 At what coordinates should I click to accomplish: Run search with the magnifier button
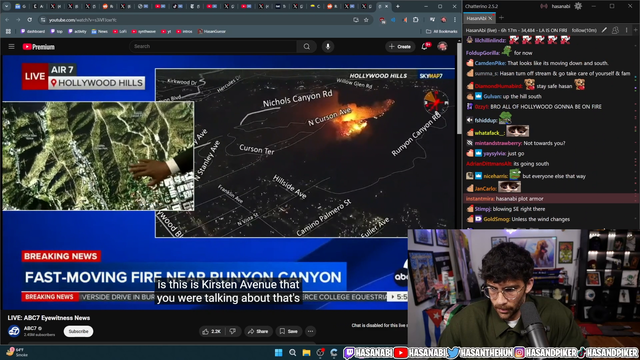pos(307,47)
